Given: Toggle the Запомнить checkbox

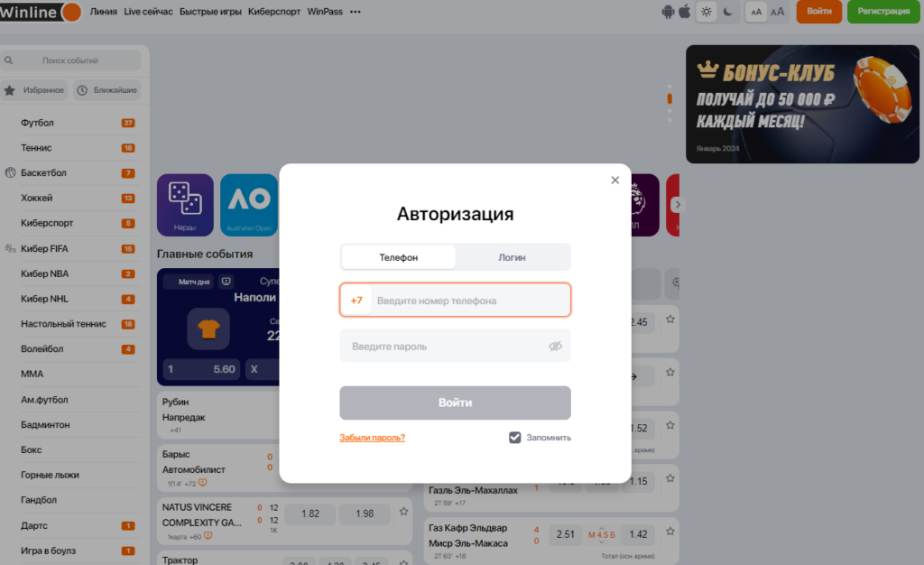Looking at the screenshot, I should click(514, 438).
